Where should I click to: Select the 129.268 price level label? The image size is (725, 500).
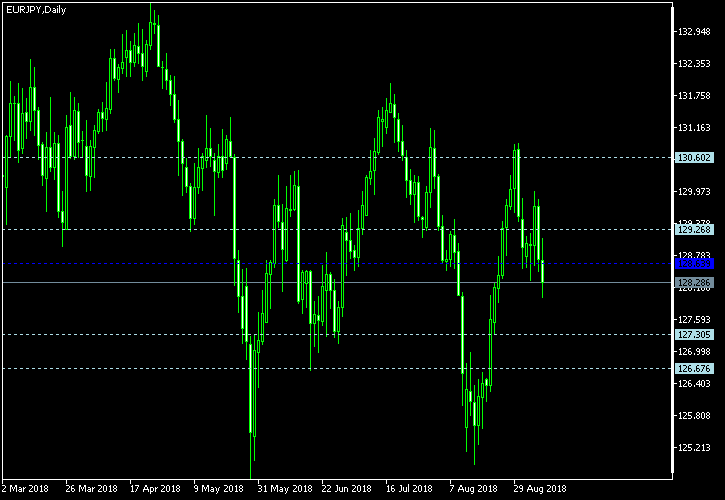[x=694, y=229]
